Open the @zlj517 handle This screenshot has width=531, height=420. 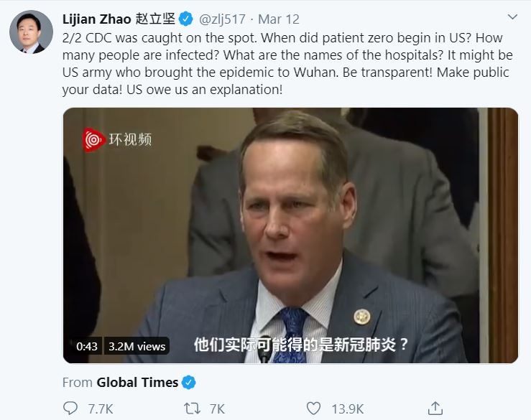pos(222,19)
